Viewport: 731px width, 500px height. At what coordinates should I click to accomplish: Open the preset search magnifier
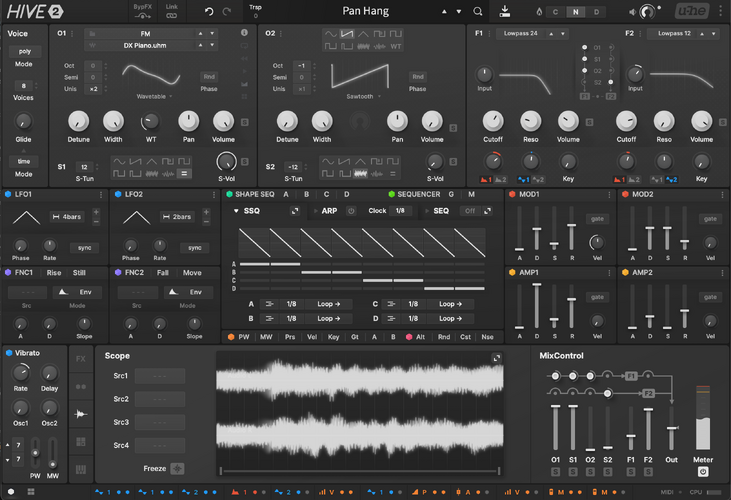pyautogui.click(x=477, y=11)
